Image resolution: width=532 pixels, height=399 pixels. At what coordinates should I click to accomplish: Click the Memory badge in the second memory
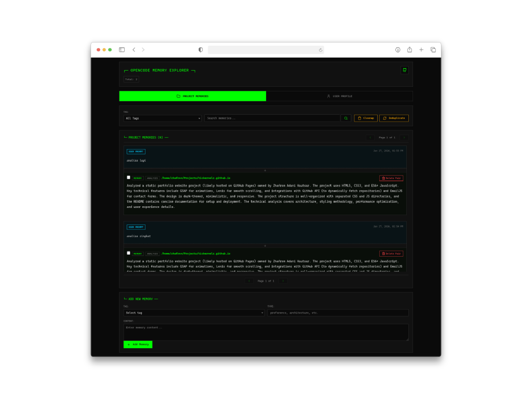pyautogui.click(x=138, y=254)
